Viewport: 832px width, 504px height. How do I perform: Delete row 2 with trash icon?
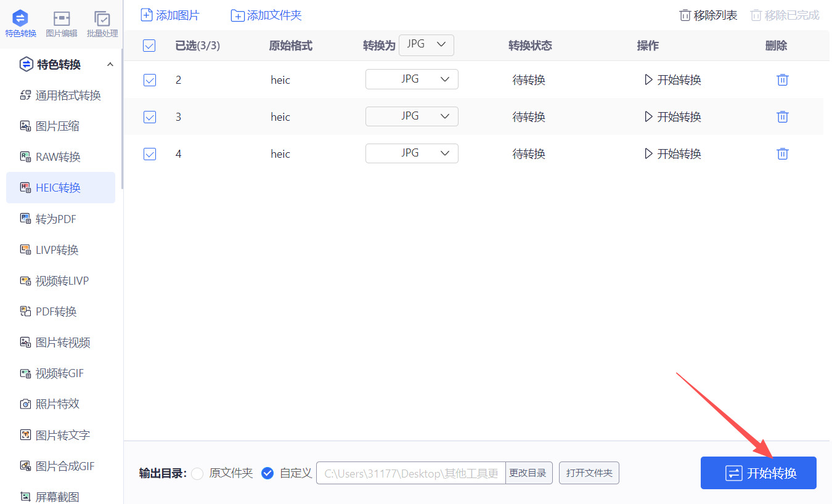point(782,79)
